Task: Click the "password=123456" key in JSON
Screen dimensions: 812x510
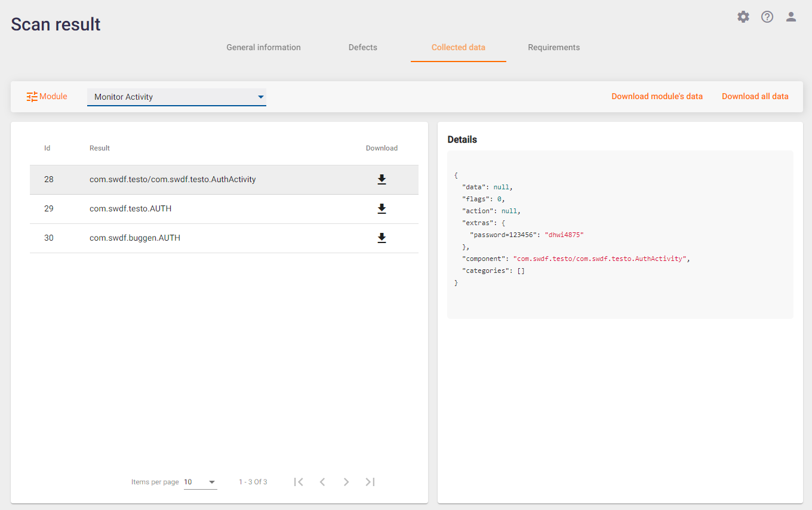Action: pos(503,235)
